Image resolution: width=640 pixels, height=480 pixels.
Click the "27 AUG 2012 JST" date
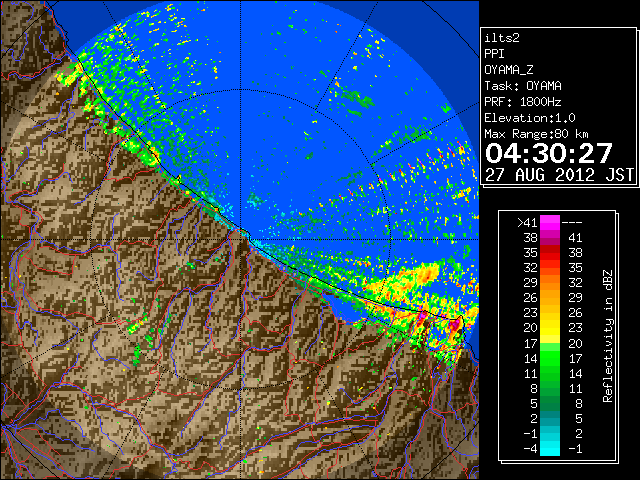[x=560, y=175]
